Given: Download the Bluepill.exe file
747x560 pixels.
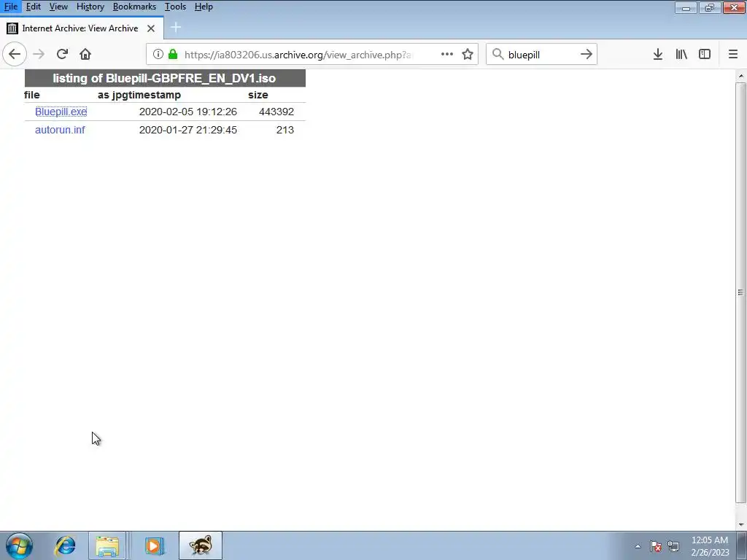Looking at the screenshot, I should (61, 112).
